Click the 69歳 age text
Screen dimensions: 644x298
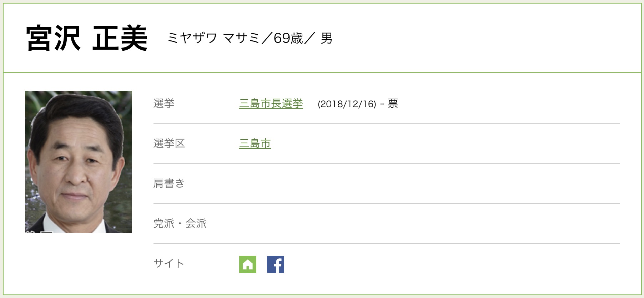click(x=288, y=38)
